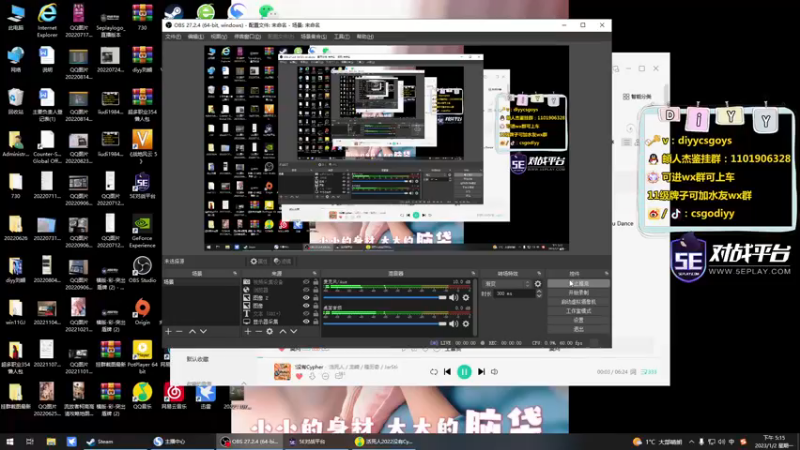Open transition properties gear icon

538,284
